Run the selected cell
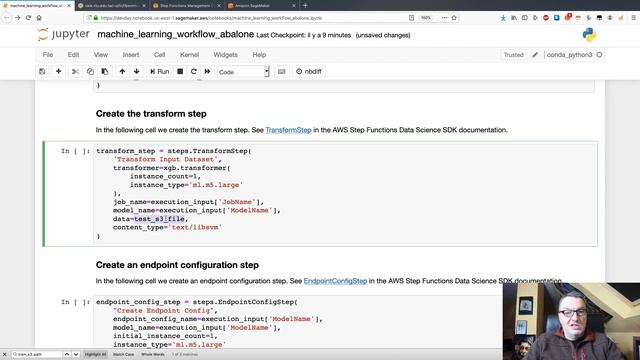 pyautogui.click(x=159, y=71)
